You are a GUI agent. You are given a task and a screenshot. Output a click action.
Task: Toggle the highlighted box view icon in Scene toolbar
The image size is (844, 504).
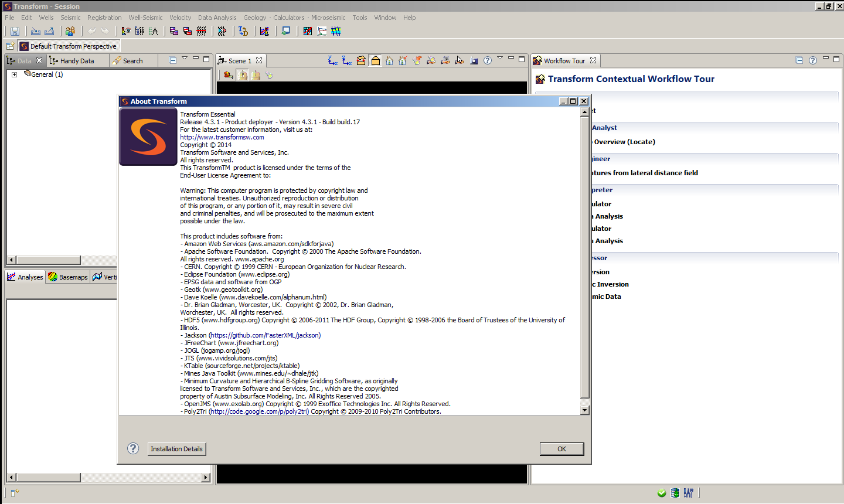(x=376, y=60)
